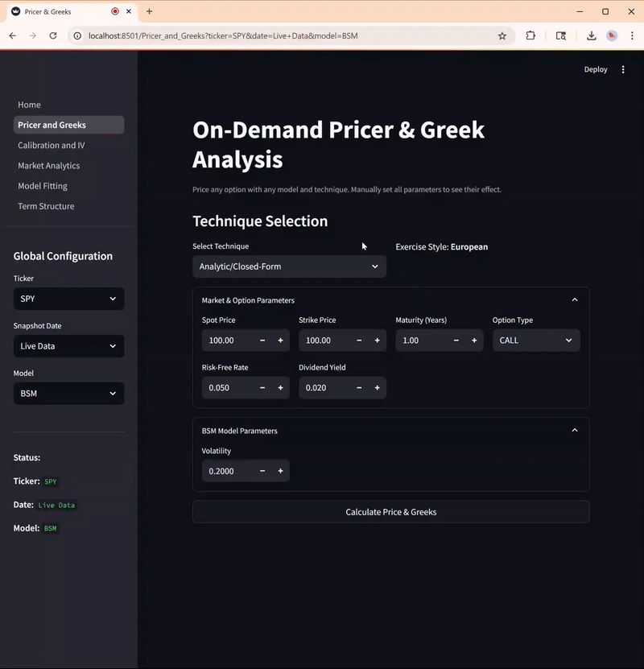The width and height of the screenshot is (644, 669).
Task: Open the browser profile avatar
Action: (612, 36)
